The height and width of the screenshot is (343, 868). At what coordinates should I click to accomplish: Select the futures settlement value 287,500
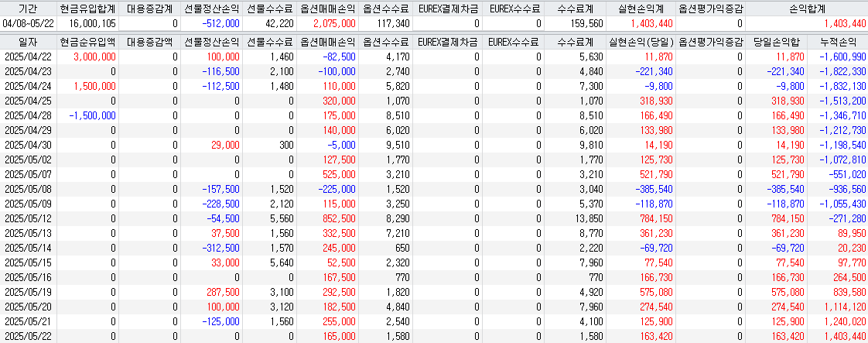[224, 291]
